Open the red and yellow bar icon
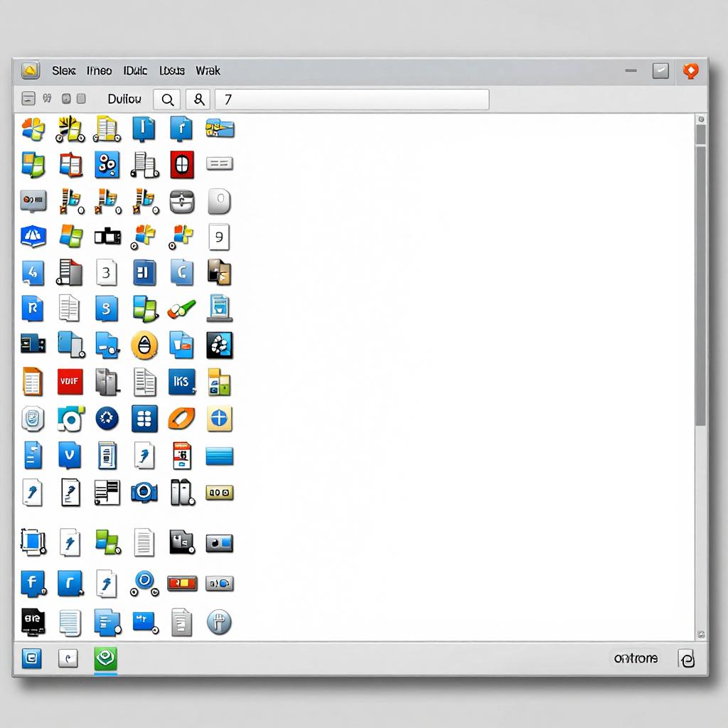 [x=182, y=583]
